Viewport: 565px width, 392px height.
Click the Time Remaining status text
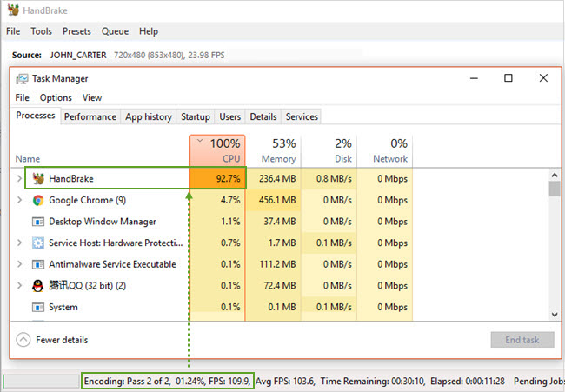pos(373,381)
